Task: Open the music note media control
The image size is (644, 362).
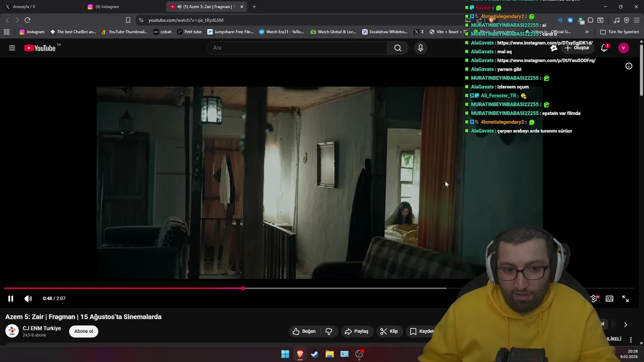Action: tap(616, 20)
